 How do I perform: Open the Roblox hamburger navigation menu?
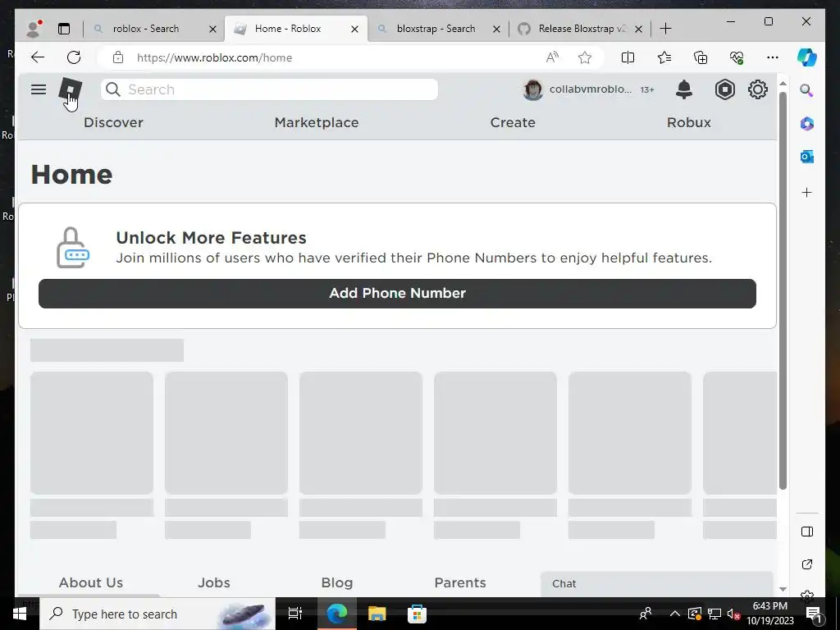[x=39, y=89]
